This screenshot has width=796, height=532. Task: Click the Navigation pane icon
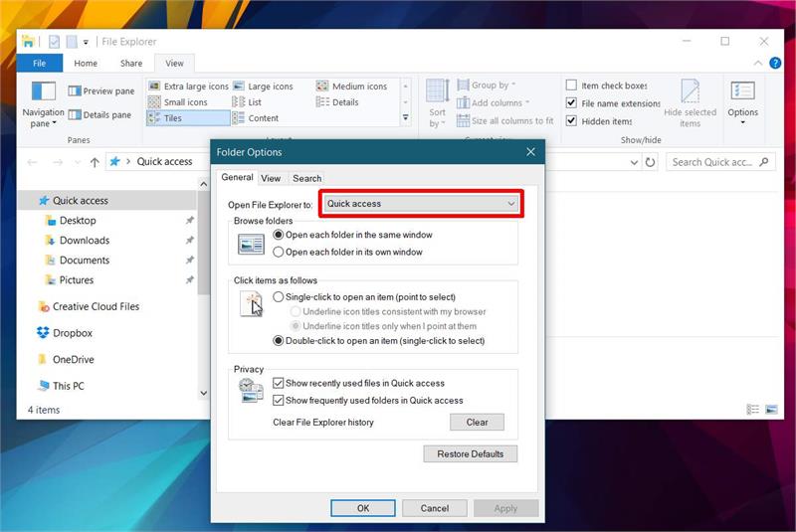point(43,92)
